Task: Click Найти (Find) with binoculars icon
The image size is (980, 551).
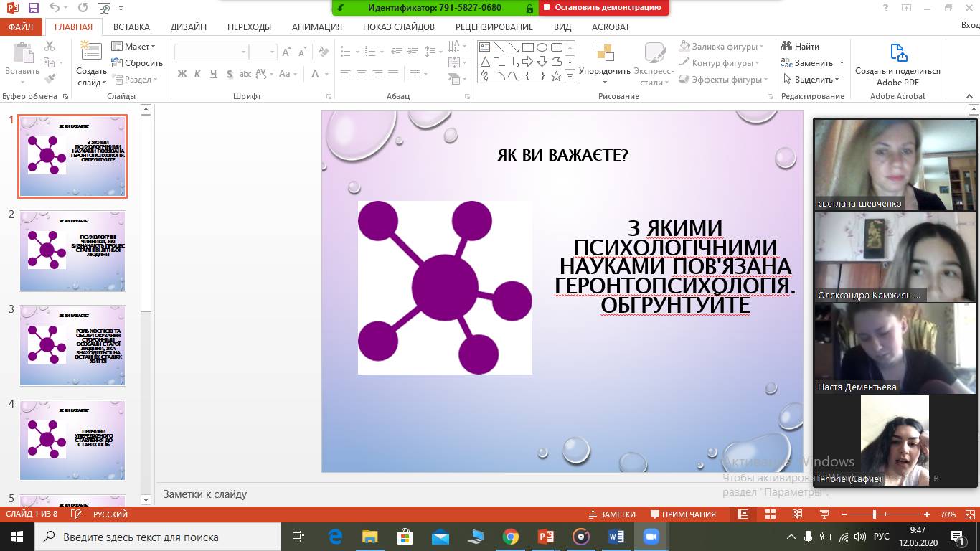Action: pos(800,47)
